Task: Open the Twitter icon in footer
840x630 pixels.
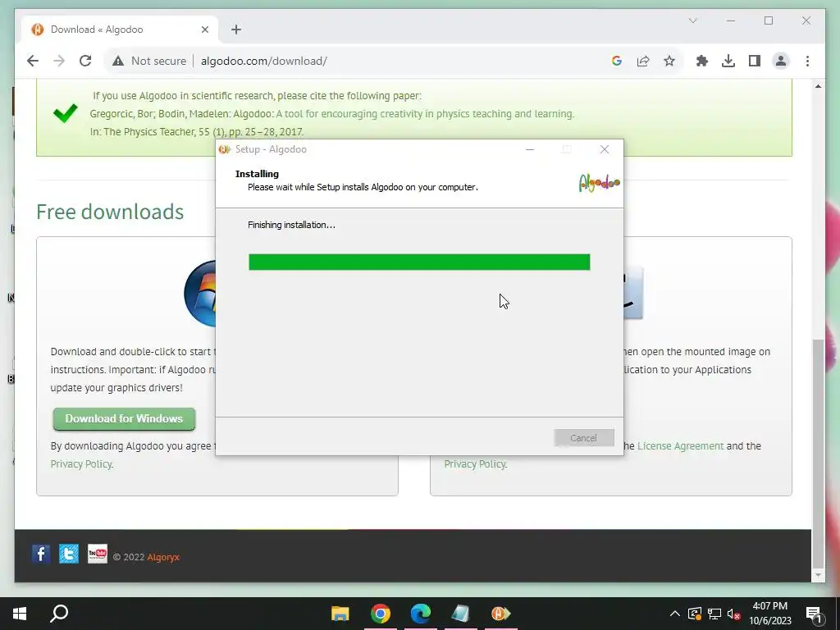Action: [69, 554]
